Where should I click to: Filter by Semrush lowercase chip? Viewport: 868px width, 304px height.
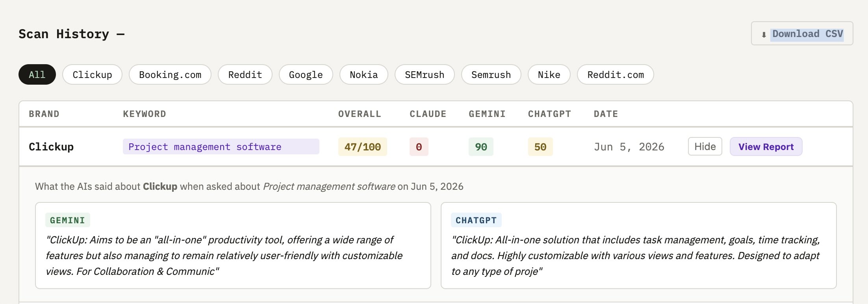[x=491, y=74]
